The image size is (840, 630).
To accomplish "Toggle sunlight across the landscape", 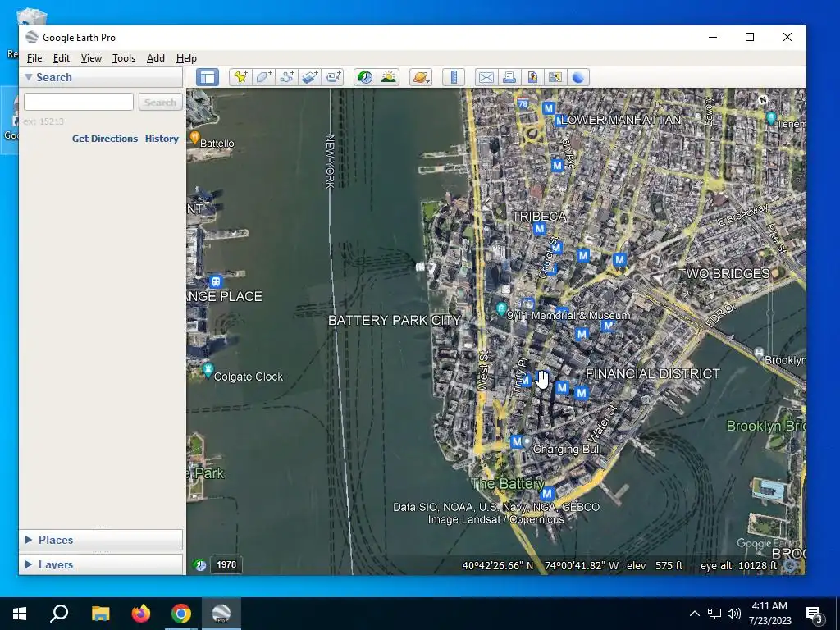I will click(388, 77).
